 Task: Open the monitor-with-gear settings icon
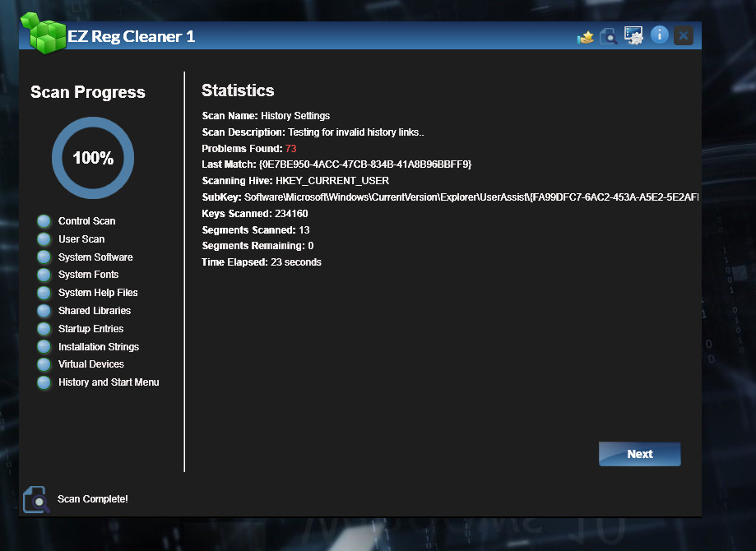click(633, 35)
